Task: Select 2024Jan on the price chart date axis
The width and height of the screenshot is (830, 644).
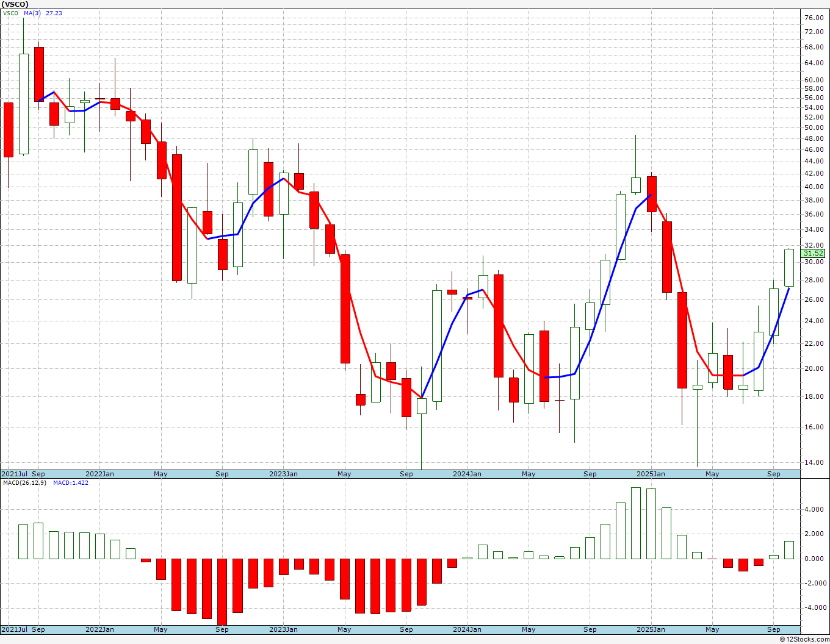Action: point(467,474)
